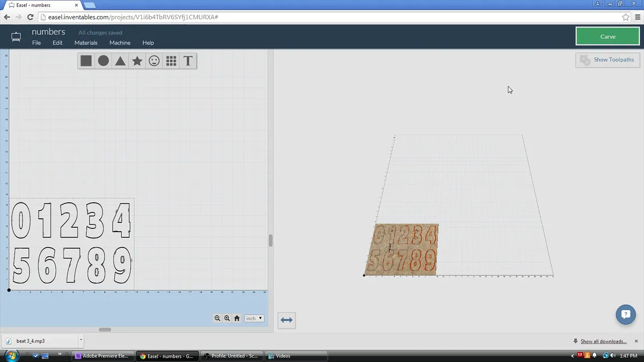The height and width of the screenshot is (362, 644).
Task: Reset canvas view with home icon
Action: coord(237,318)
